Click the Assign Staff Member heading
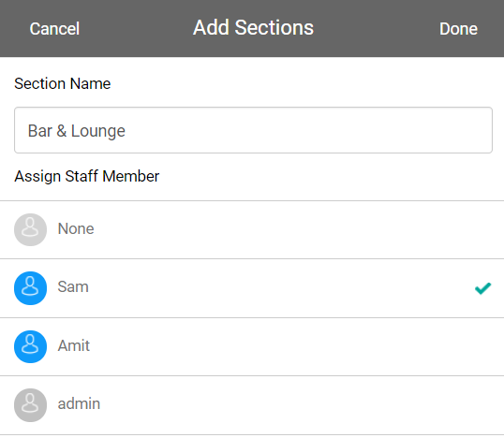504x438 pixels. [87, 176]
